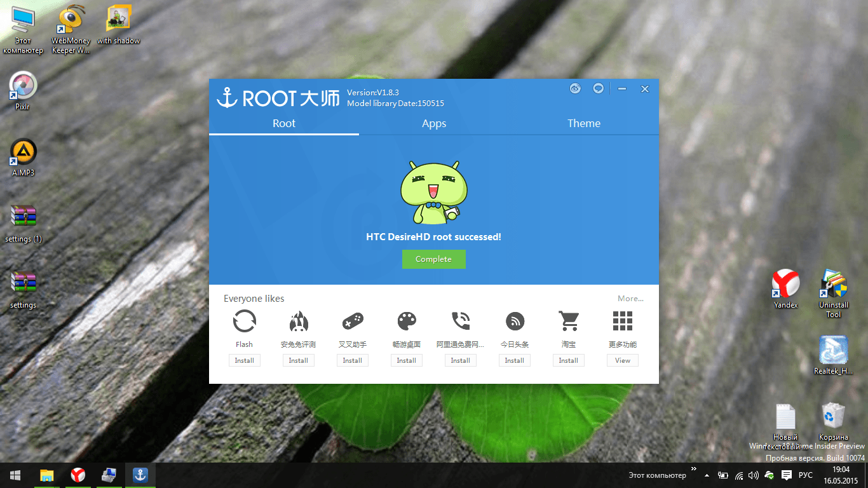This screenshot has width=868, height=488.
Task: Expand the hidden tray icons arrow
Action: [707, 475]
